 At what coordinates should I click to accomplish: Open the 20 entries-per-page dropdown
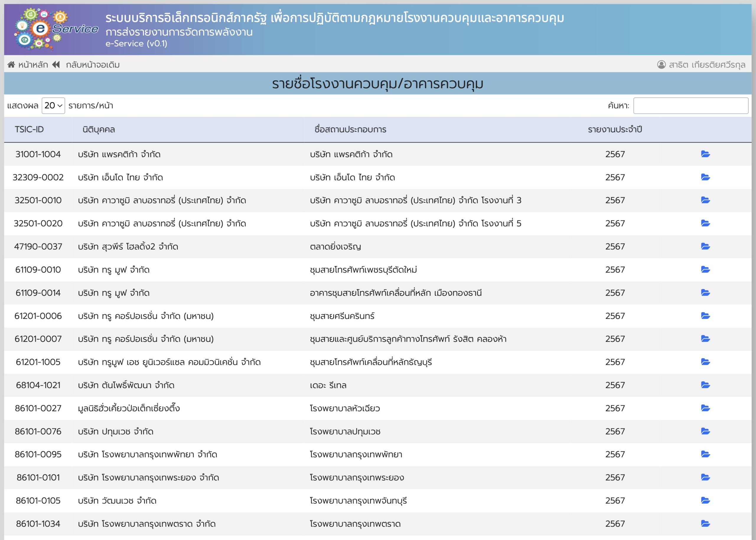click(x=53, y=106)
